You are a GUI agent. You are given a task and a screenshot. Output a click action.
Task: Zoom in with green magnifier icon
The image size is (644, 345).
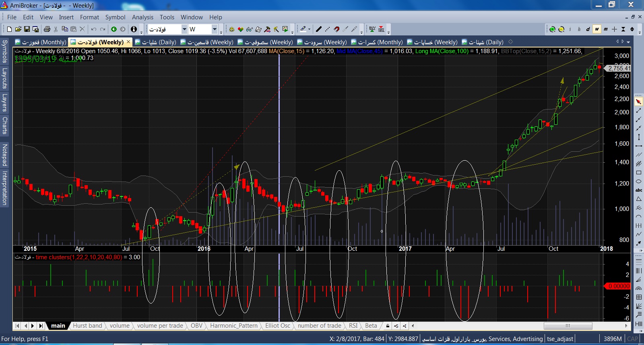coord(552,29)
